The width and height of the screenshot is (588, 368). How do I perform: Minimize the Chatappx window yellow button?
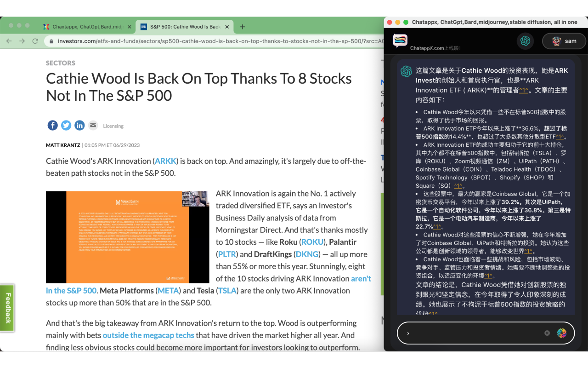pyautogui.click(x=398, y=22)
